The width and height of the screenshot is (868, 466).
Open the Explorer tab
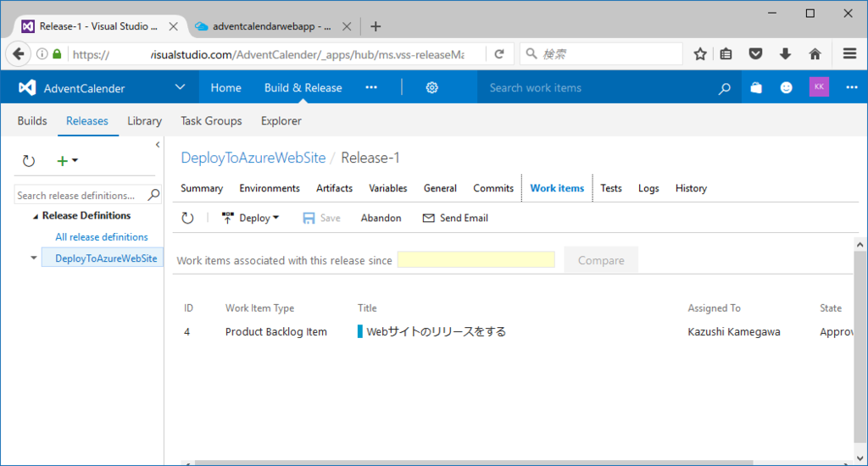(x=281, y=120)
